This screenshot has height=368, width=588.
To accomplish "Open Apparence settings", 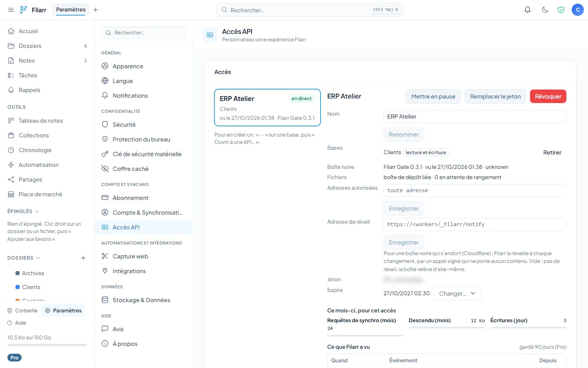I will [x=143, y=66].
